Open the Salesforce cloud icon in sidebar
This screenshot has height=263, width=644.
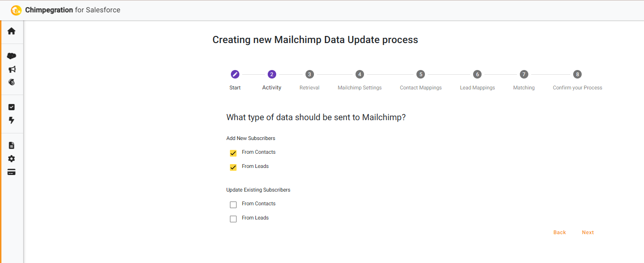(x=11, y=56)
